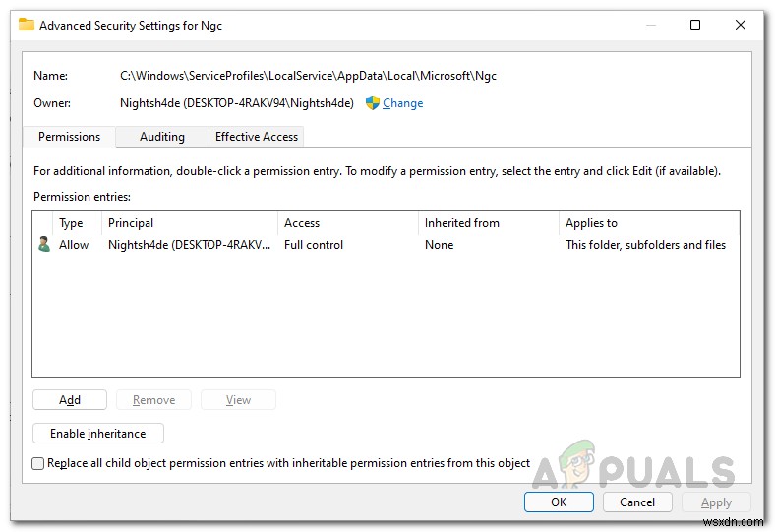Click the shield icon beside Change
This screenshot has width=775, height=532.
[372, 103]
